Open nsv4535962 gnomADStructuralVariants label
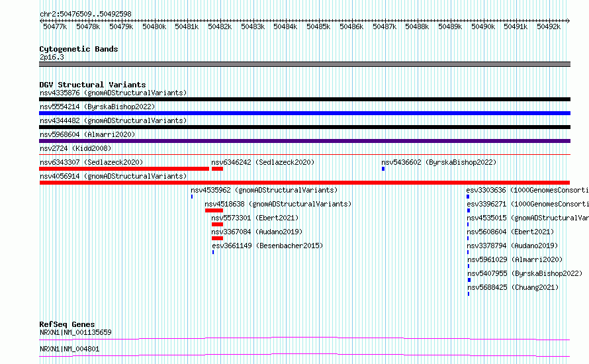Screen dimensions: 589x364 coord(264,190)
